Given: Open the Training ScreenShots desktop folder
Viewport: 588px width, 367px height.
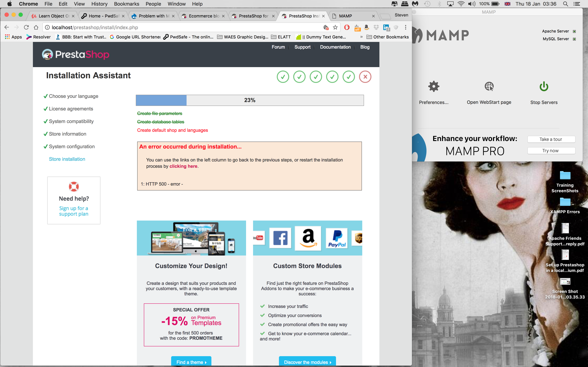Looking at the screenshot, I should (x=565, y=175).
